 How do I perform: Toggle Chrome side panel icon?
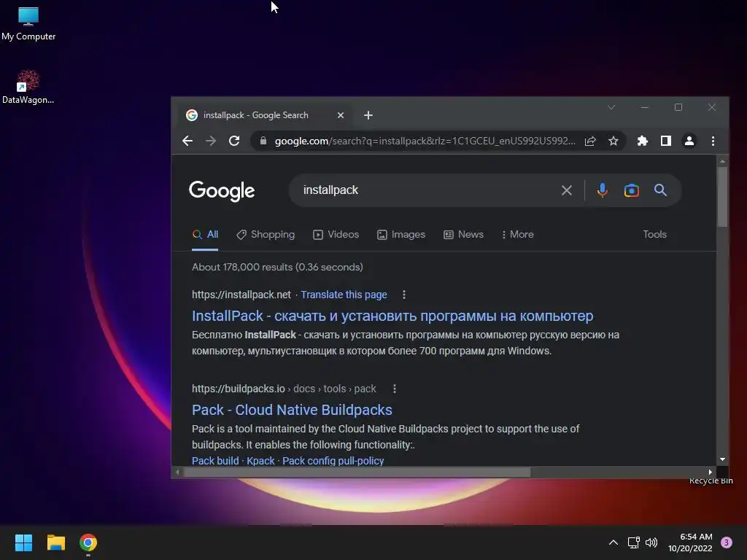(665, 141)
